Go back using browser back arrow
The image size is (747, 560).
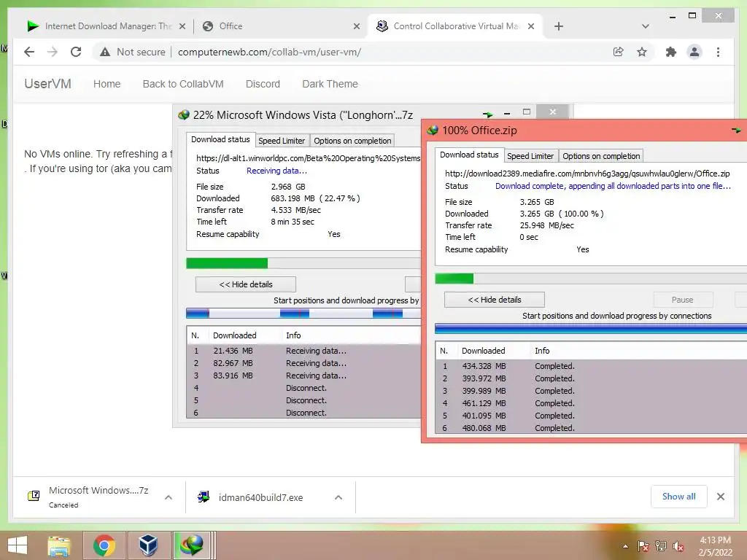point(29,52)
